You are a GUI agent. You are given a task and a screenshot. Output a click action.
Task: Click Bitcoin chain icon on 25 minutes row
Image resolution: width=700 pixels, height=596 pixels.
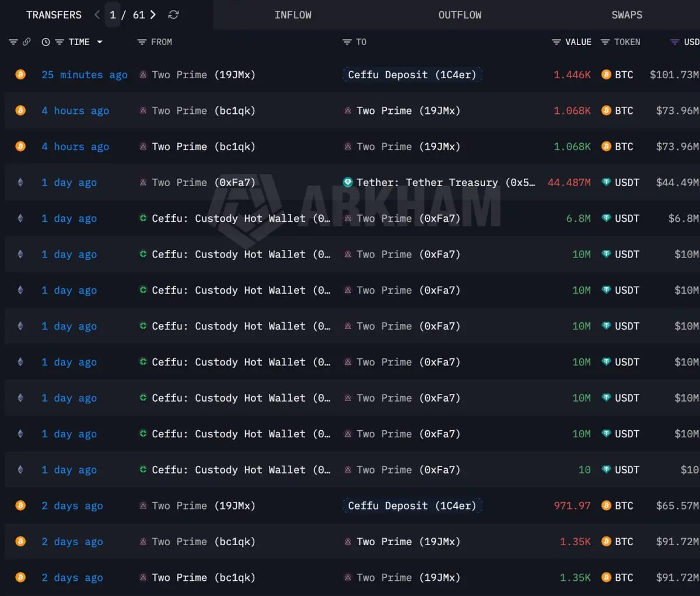click(20, 75)
